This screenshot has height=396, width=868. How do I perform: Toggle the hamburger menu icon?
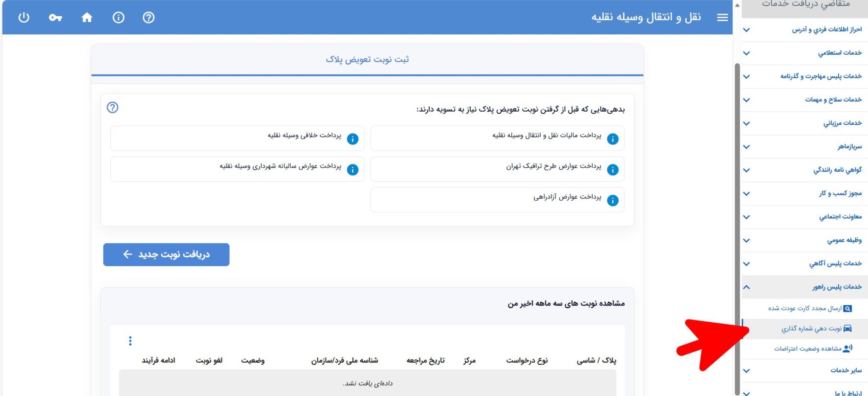(722, 18)
